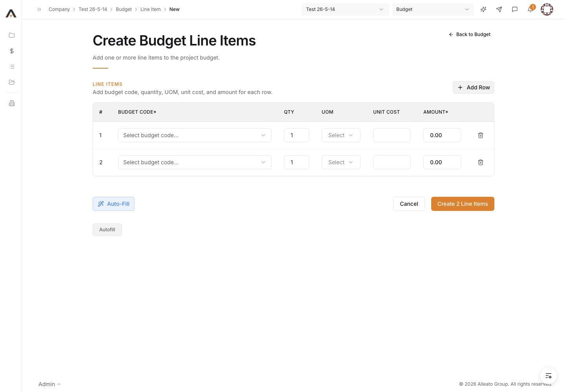The width and height of the screenshot is (565, 392).
Task: Click the QTY column header
Action: pos(289,112)
